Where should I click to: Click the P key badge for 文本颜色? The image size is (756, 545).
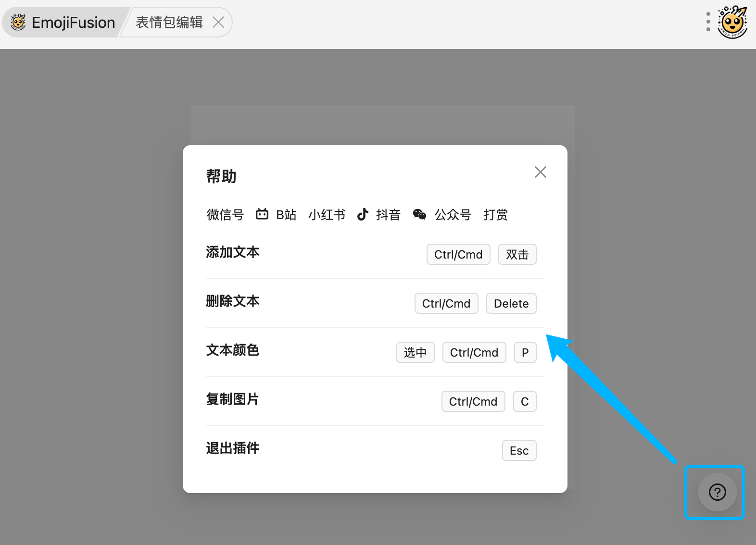pyautogui.click(x=525, y=352)
